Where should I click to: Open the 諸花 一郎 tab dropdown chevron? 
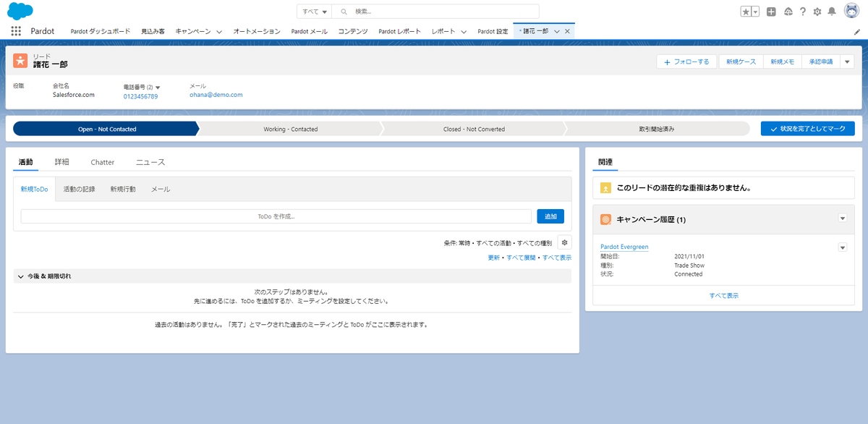coord(557,31)
